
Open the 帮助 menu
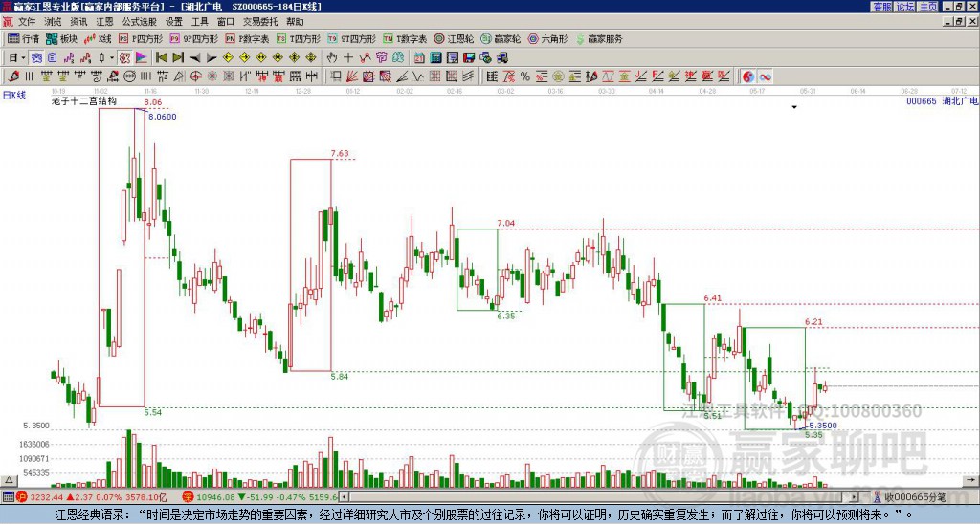tap(295, 22)
